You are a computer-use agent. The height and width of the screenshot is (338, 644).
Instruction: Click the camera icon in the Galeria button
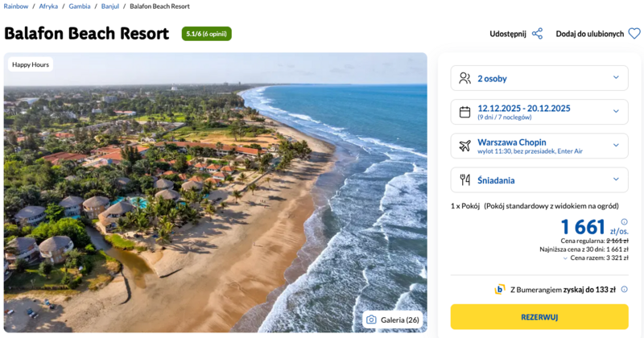point(371,319)
